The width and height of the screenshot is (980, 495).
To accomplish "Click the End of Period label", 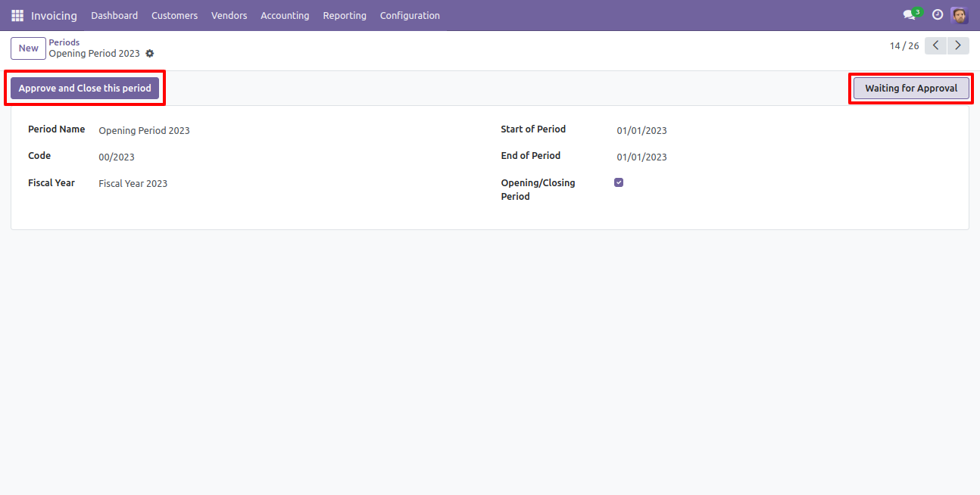I will click(x=531, y=156).
